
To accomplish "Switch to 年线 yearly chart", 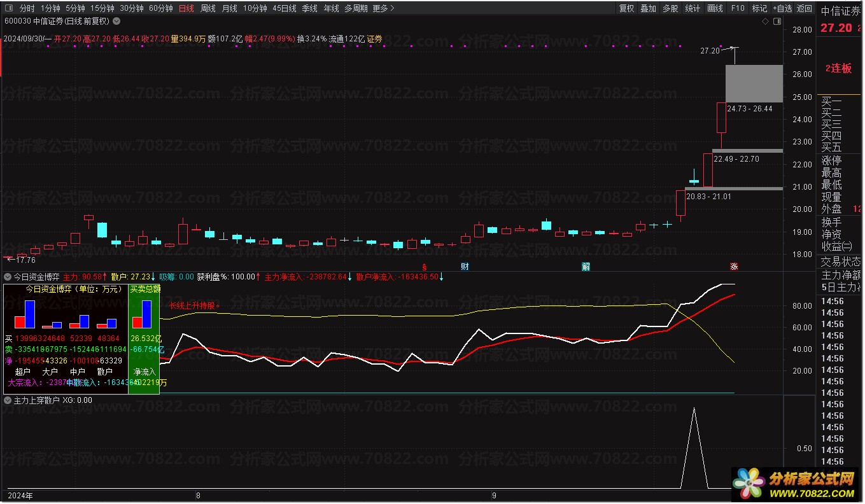I will (331, 8).
